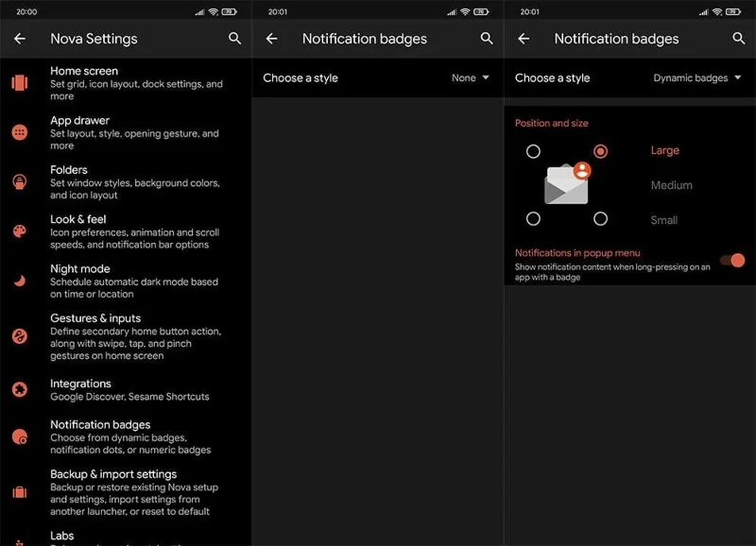Open Notification badges settings entry
This screenshot has height=546, width=756.
click(x=126, y=436)
